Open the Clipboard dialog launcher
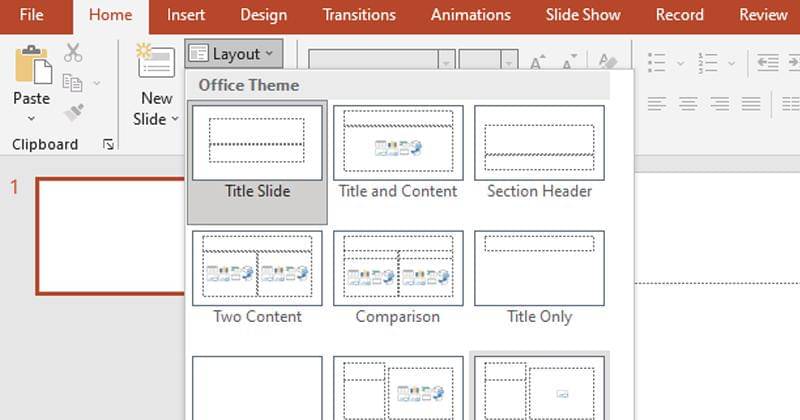 108,145
